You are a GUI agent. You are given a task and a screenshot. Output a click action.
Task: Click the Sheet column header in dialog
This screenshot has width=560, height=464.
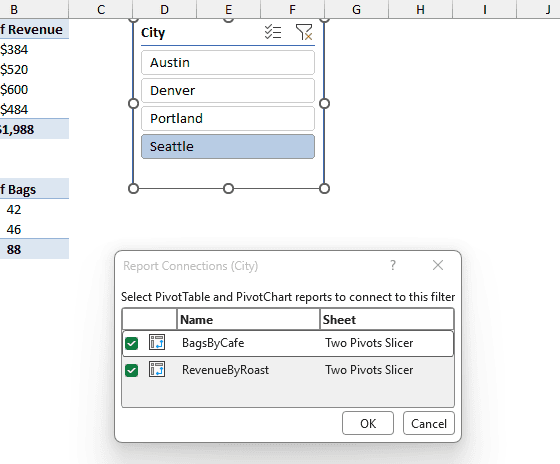[387, 319]
